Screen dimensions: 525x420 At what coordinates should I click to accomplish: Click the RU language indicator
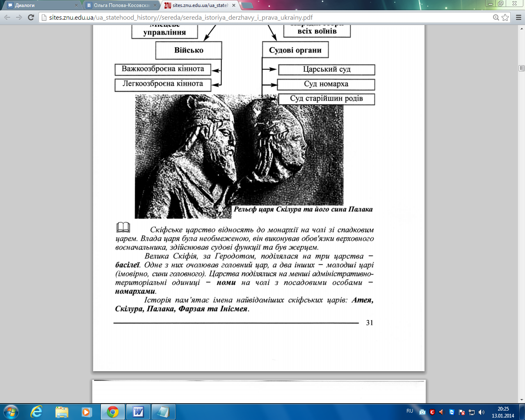[x=410, y=411]
